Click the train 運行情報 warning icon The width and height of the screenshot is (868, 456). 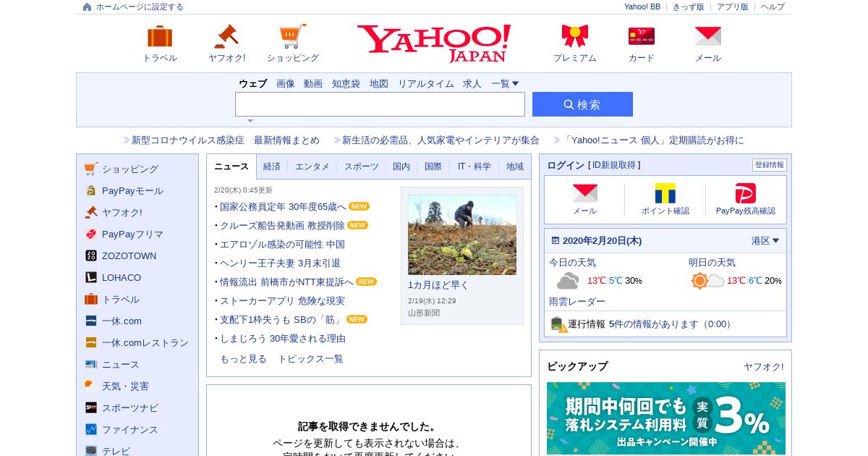coord(558,324)
